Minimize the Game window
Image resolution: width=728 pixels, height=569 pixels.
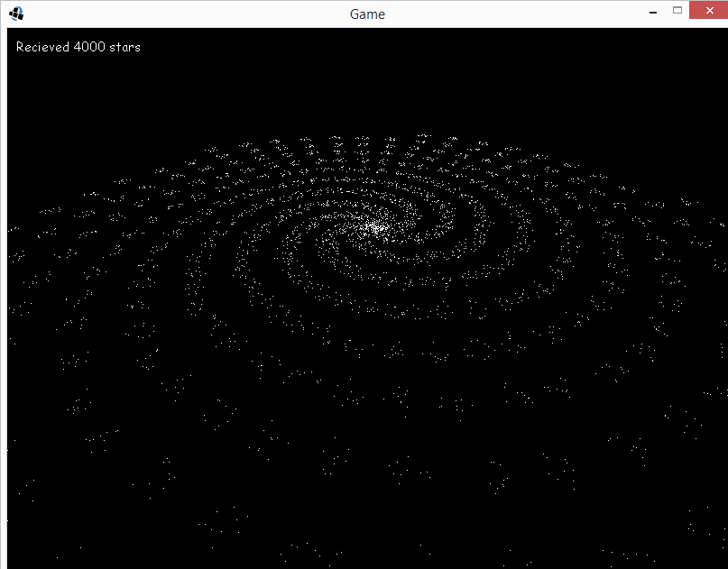653,11
